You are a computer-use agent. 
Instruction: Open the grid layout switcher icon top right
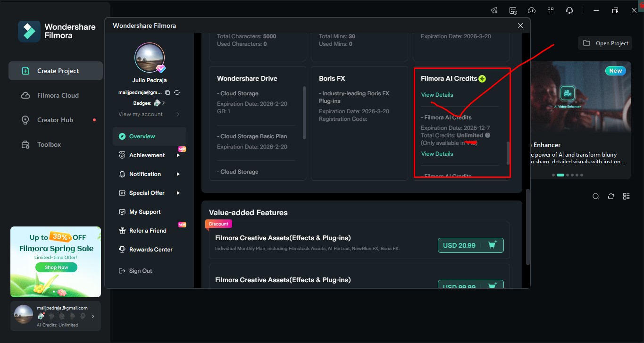550,10
